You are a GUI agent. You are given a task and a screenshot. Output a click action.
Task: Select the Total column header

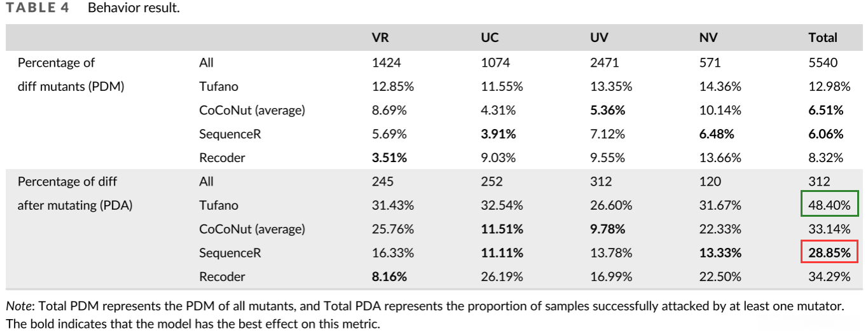(x=822, y=38)
